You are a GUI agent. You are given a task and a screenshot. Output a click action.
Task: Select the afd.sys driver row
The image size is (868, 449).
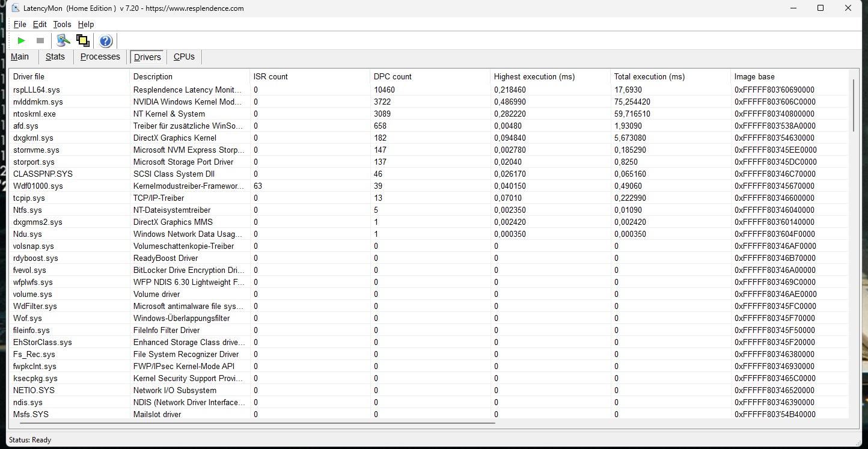(429, 126)
